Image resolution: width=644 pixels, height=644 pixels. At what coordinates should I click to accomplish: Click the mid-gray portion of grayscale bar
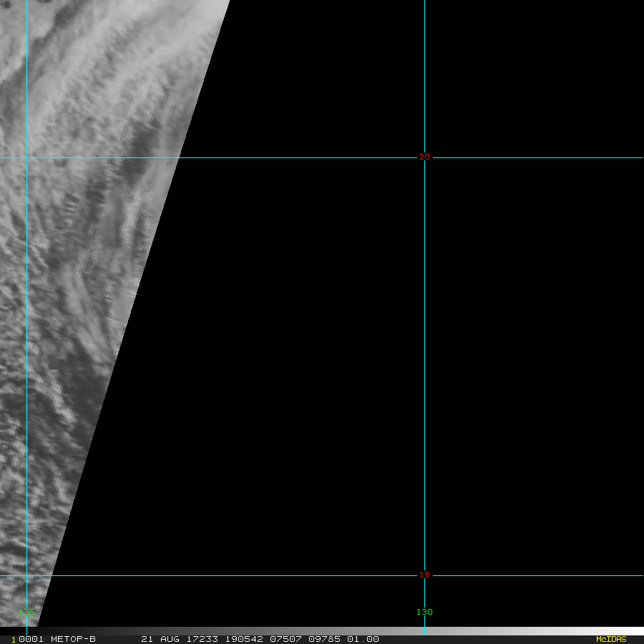(322, 630)
